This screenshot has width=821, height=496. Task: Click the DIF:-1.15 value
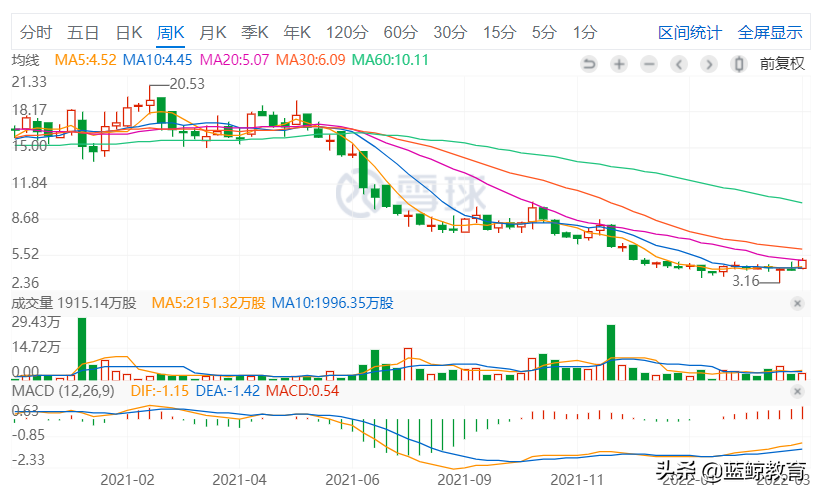click(x=159, y=391)
